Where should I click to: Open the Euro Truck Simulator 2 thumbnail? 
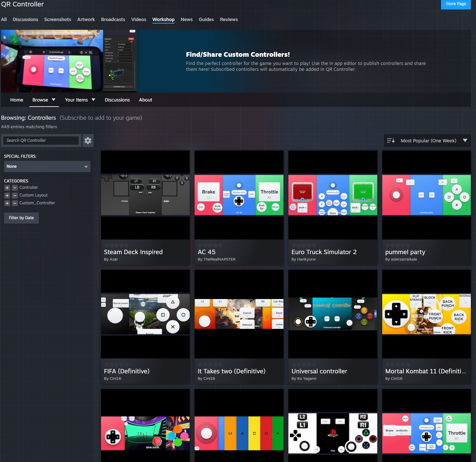[x=333, y=195]
